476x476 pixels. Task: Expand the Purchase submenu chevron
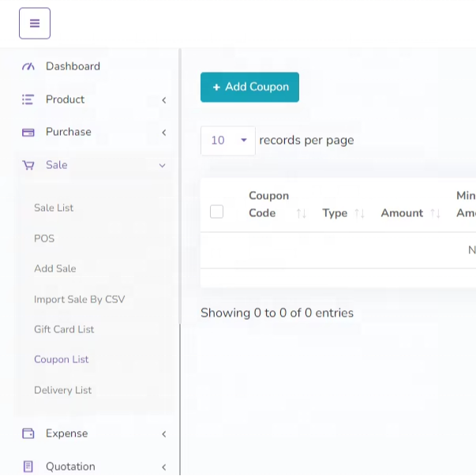pos(163,133)
